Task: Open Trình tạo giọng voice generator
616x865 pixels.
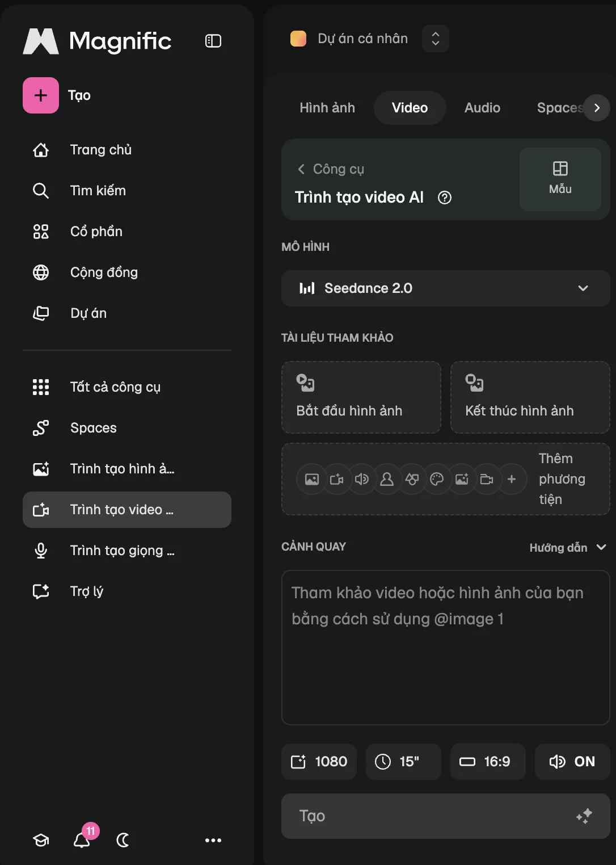Action: [x=127, y=551]
